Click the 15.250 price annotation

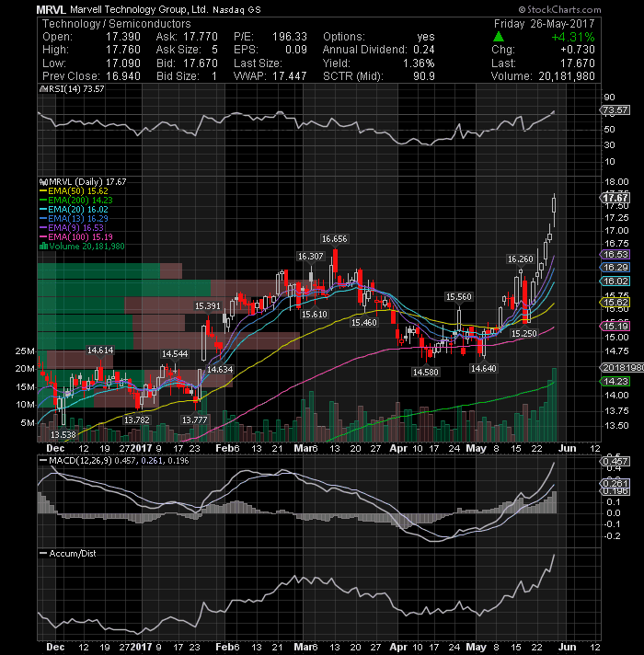(524, 333)
